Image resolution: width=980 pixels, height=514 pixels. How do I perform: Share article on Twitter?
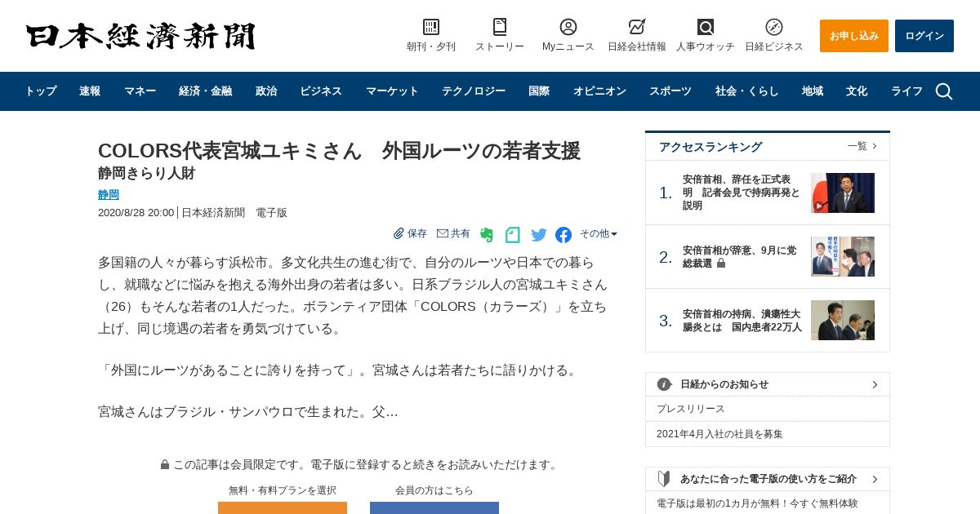coord(539,235)
